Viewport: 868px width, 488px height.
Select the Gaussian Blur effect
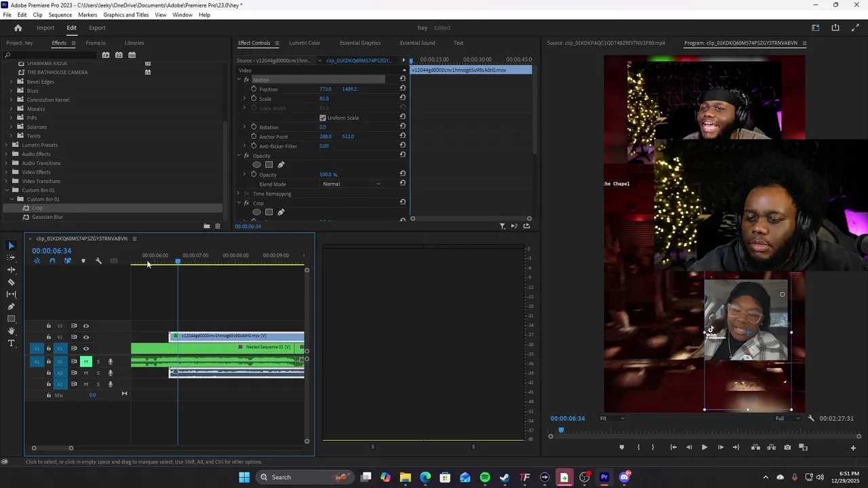click(x=47, y=217)
